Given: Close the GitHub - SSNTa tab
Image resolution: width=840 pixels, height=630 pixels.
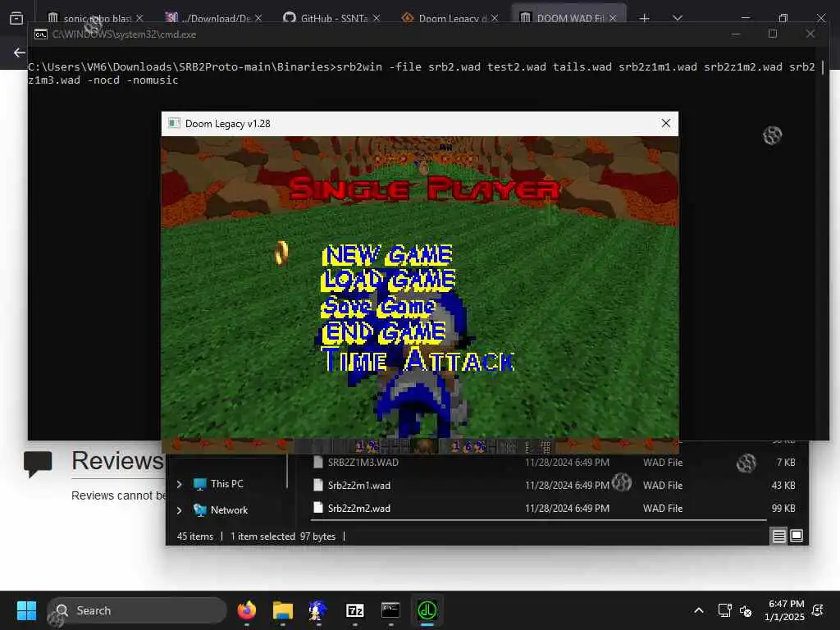Looking at the screenshot, I should (377, 18).
